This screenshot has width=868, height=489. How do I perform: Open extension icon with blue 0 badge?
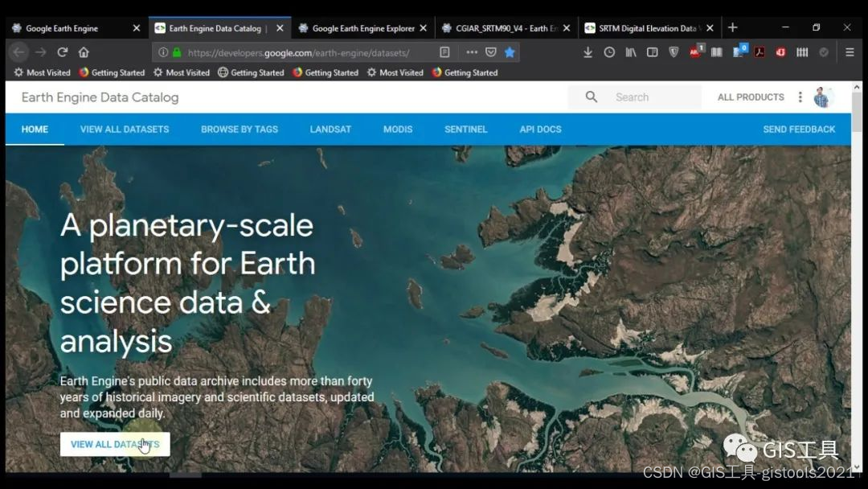(x=739, y=51)
